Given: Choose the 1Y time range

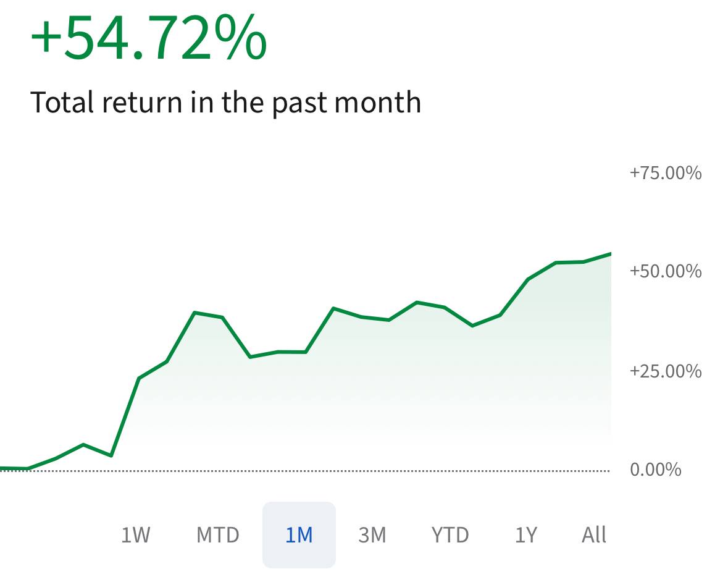Looking at the screenshot, I should click(525, 534).
